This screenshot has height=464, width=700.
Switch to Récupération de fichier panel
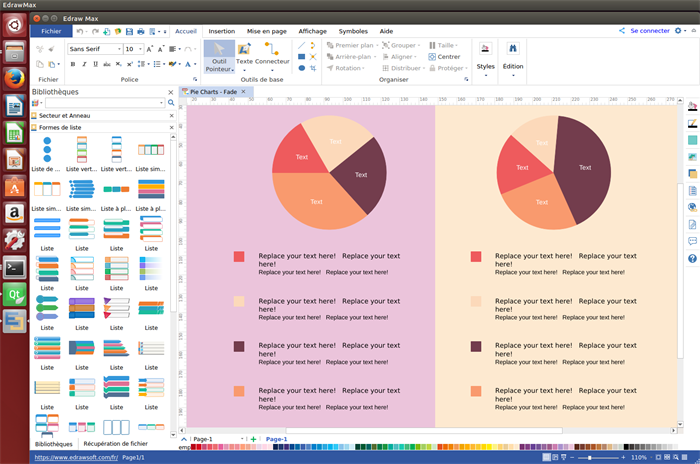coord(116,443)
